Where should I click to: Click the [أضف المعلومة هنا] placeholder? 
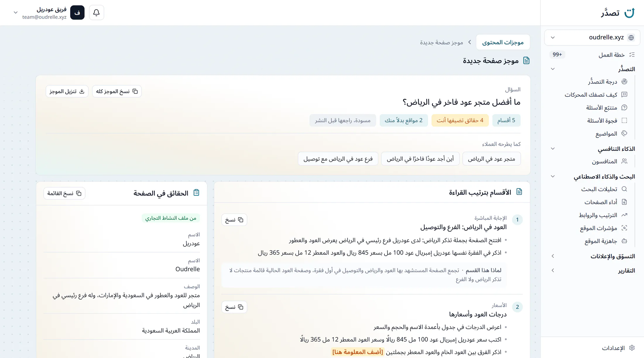pyautogui.click(x=357, y=352)
